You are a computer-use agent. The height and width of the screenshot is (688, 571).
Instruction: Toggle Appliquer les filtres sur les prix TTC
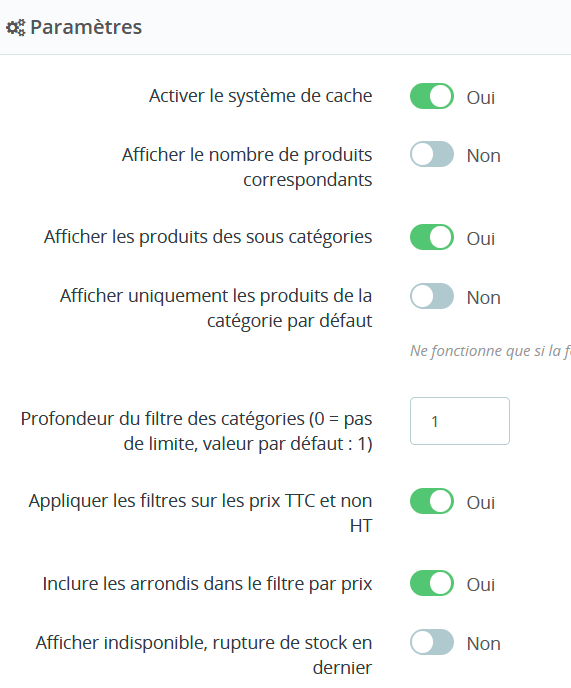pos(432,501)
